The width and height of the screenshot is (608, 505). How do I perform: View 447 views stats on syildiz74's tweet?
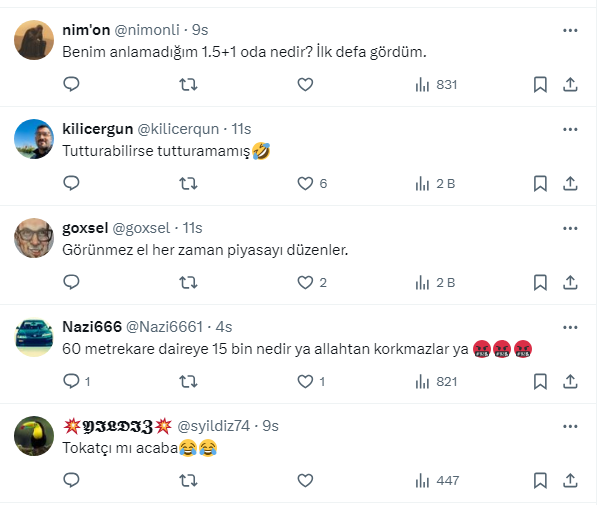click(x=436, y=481)
